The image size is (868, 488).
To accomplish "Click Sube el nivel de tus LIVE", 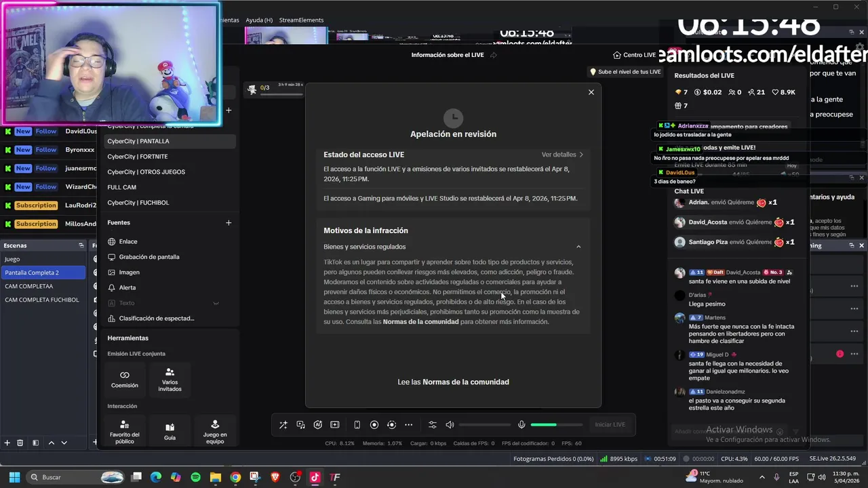I will (x=625, y=72).
